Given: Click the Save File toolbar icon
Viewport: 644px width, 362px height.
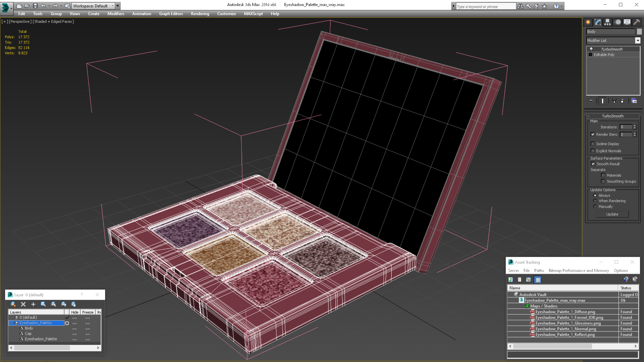Looking at the screenshot, I should (35, 6).
